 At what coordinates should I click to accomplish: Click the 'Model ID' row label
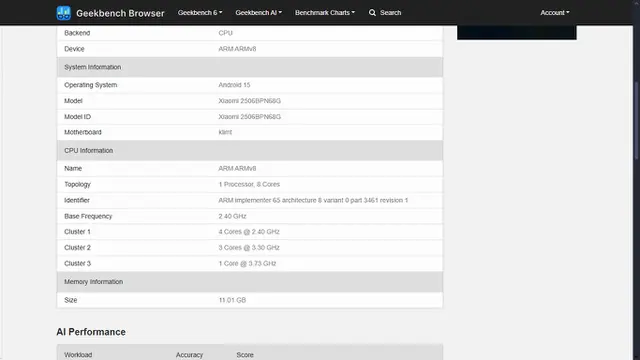pyautogui.click(x=78, y=117)
